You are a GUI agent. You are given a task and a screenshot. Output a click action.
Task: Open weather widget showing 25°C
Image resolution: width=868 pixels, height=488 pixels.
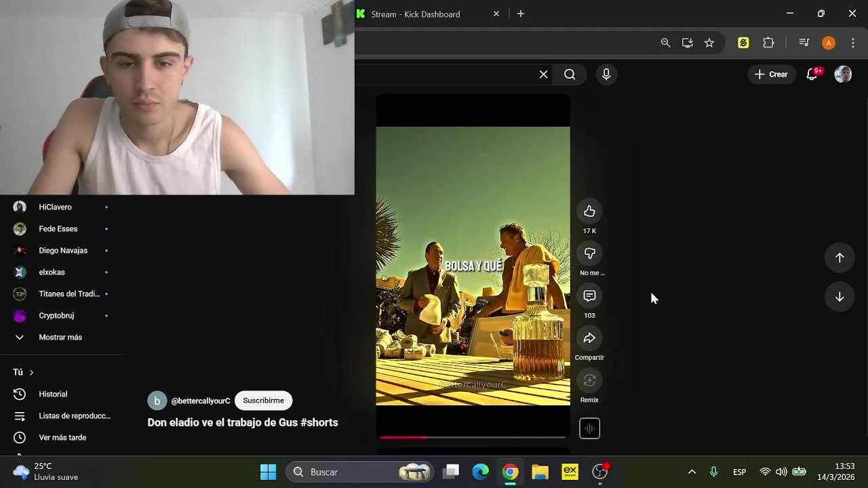pos(46,472)
